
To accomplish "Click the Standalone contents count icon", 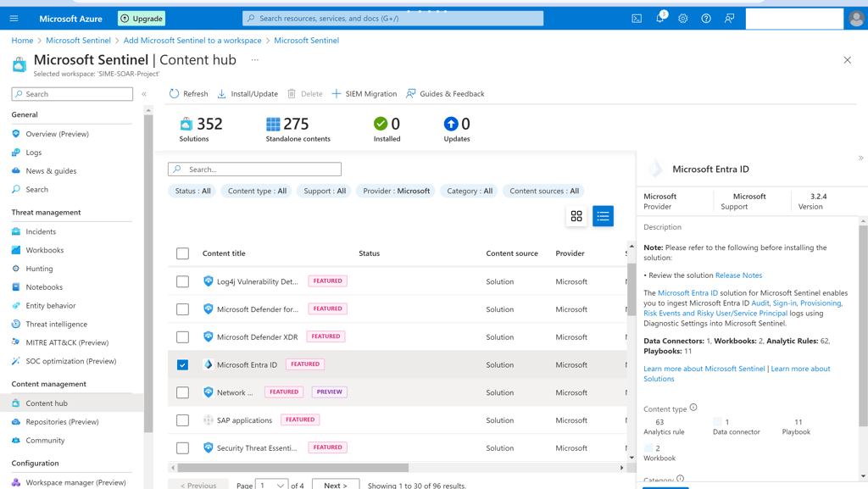I will tap(273, 124).
